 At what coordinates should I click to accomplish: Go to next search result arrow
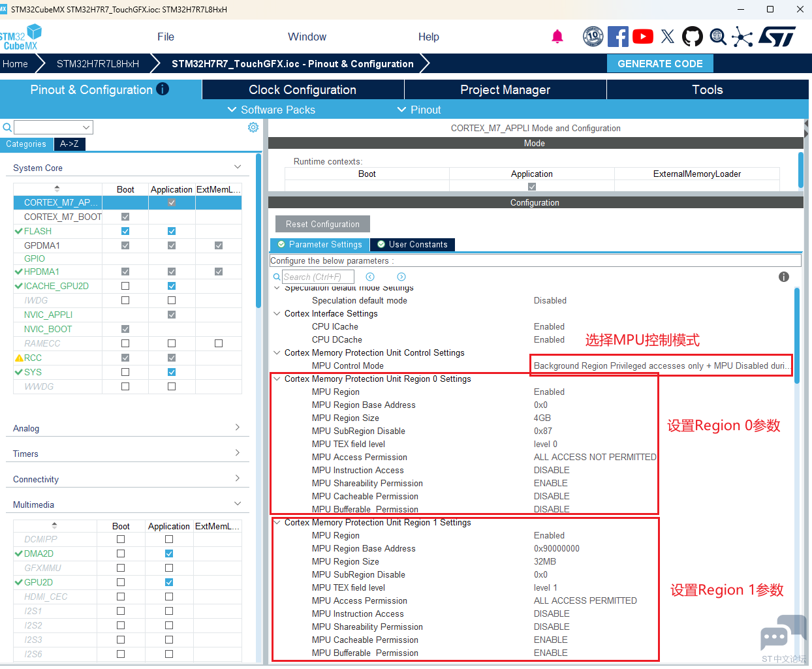401,277
